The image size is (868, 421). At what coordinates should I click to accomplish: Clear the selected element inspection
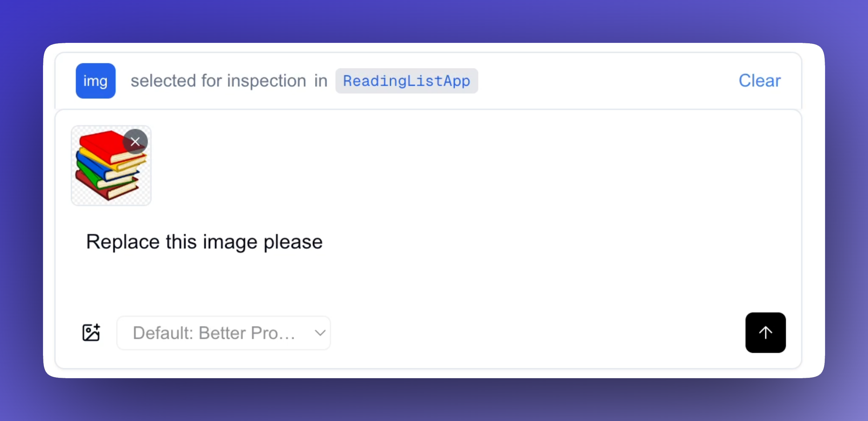coord(760,81)
